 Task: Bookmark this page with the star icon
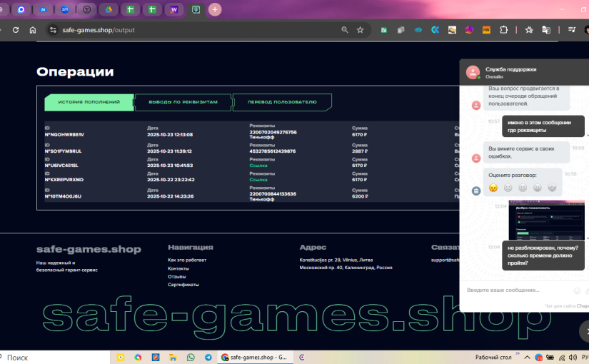pos(361,30)
